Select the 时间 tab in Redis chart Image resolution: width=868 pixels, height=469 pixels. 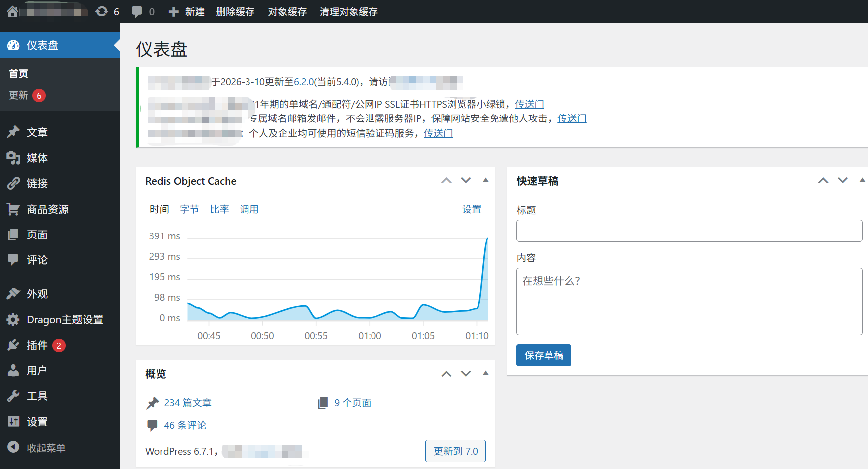(x=159, y=209)
